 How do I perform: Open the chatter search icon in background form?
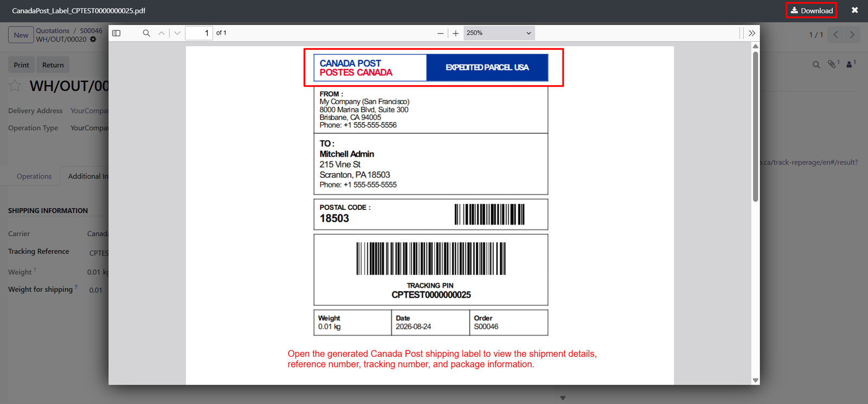(816, 65)
